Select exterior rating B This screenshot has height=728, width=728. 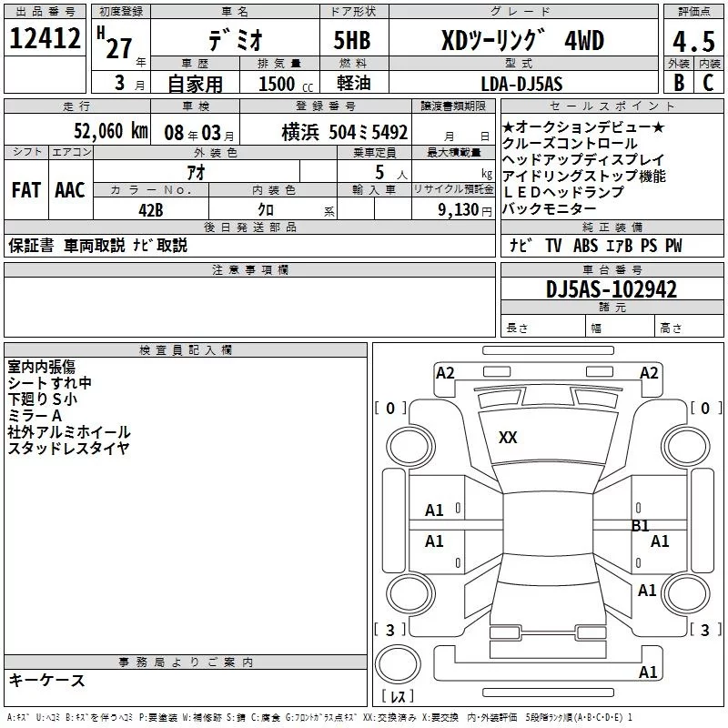678,83
